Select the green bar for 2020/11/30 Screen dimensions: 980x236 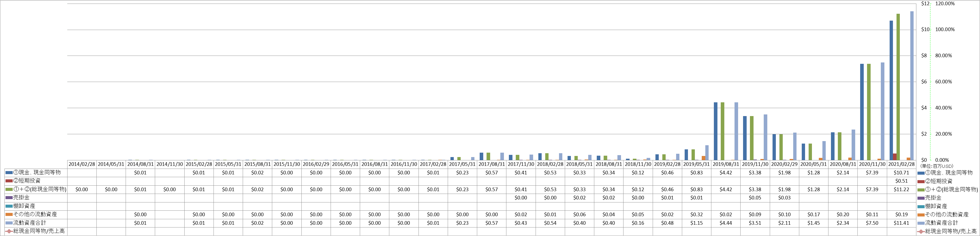(868, 112)
